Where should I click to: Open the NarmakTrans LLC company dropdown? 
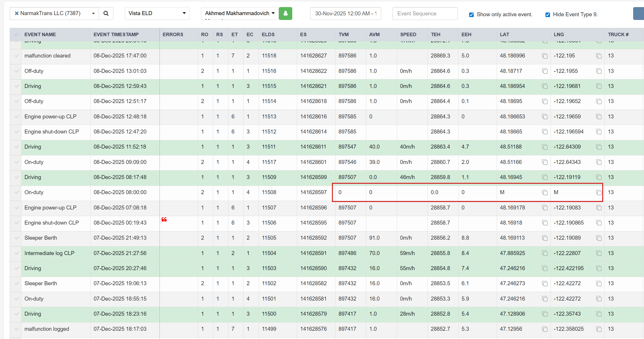click(x=93, y=13)
